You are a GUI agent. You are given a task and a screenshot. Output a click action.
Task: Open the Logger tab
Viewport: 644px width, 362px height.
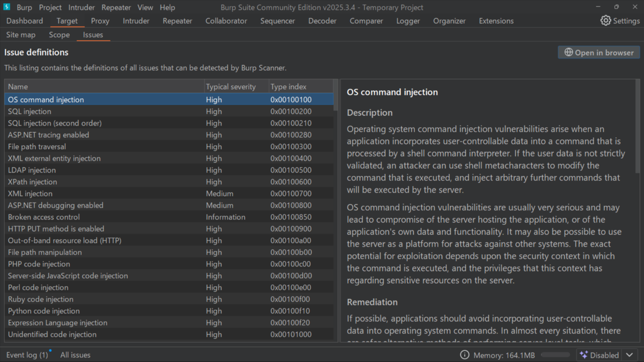tap(408, 21)
